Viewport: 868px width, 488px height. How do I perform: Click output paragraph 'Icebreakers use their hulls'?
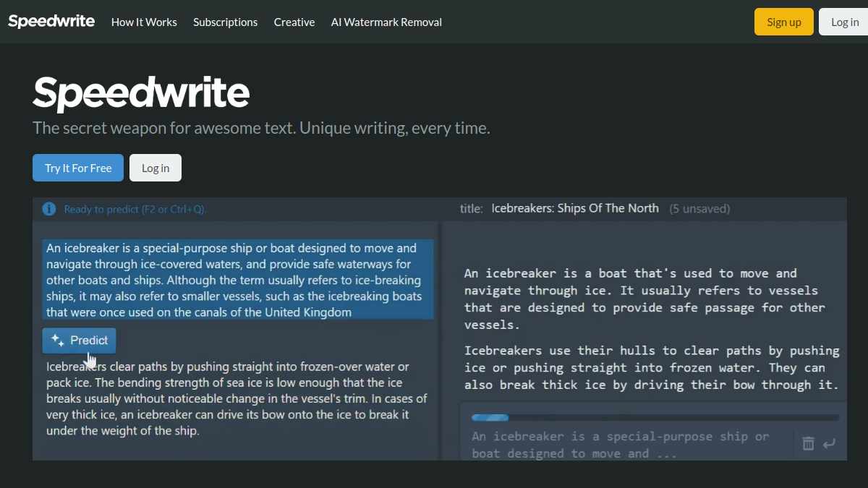(652, 367)
